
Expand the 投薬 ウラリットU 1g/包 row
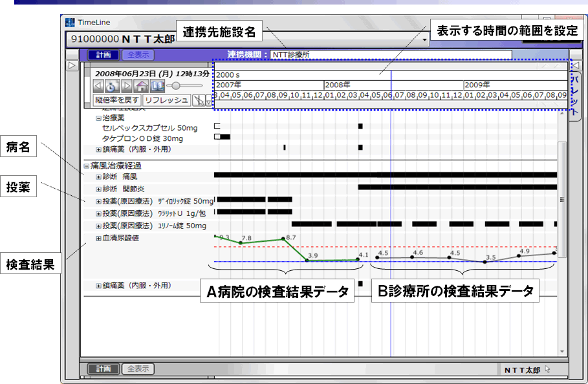pos(98,214)
